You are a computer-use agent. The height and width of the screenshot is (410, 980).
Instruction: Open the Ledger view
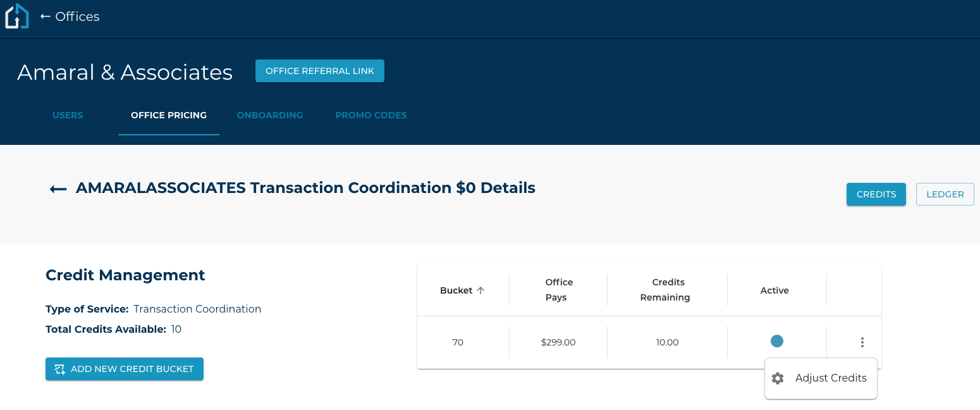click(x=945, y=194)
